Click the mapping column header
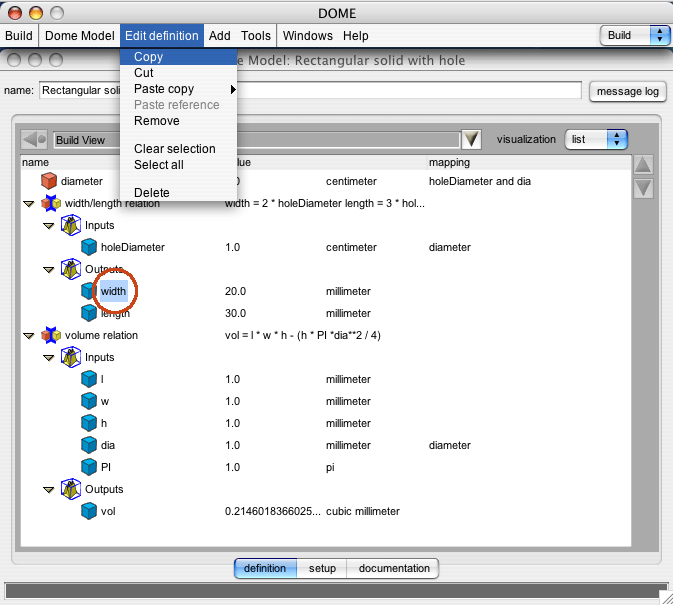 point(529,163)
